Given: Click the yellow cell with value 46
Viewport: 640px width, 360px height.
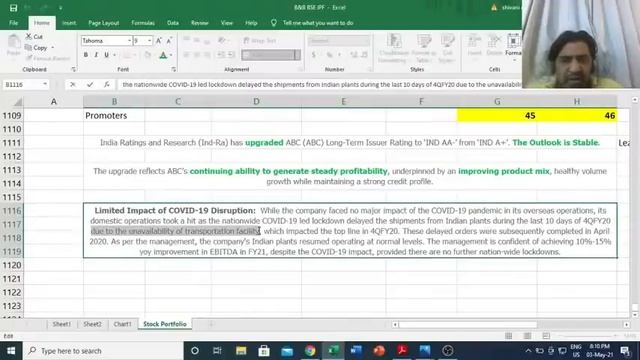Looking at the screenshot, I should point(577,116).
